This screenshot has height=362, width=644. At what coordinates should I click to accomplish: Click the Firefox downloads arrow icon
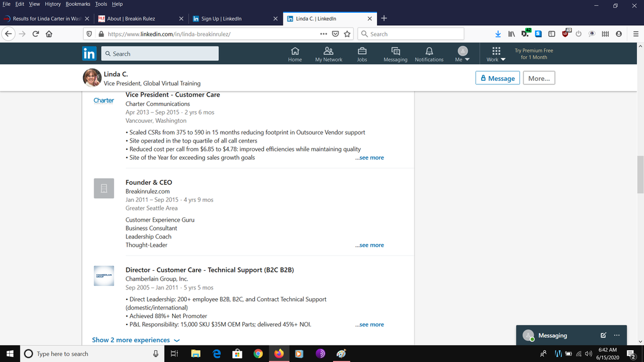tap(498, 34)
